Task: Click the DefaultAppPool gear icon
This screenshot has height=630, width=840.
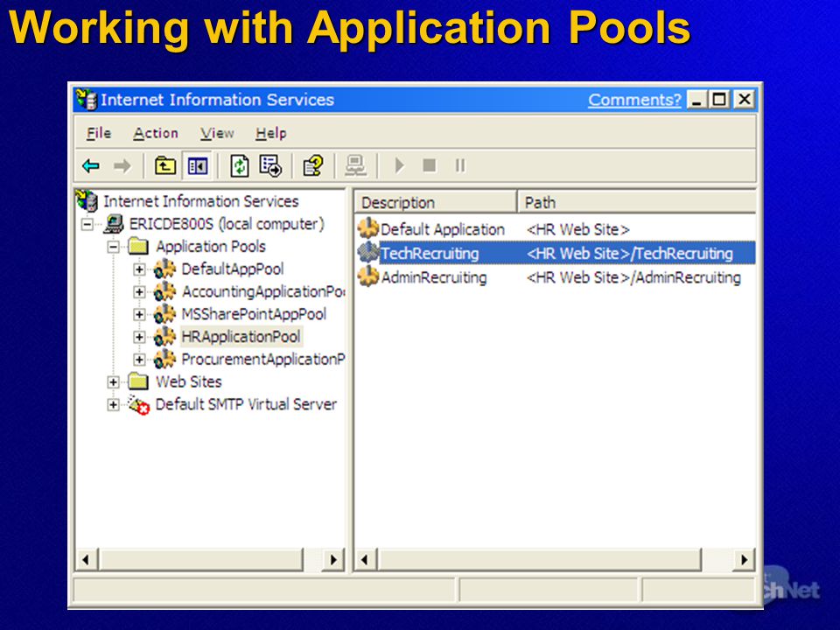Action: point(164,269)
